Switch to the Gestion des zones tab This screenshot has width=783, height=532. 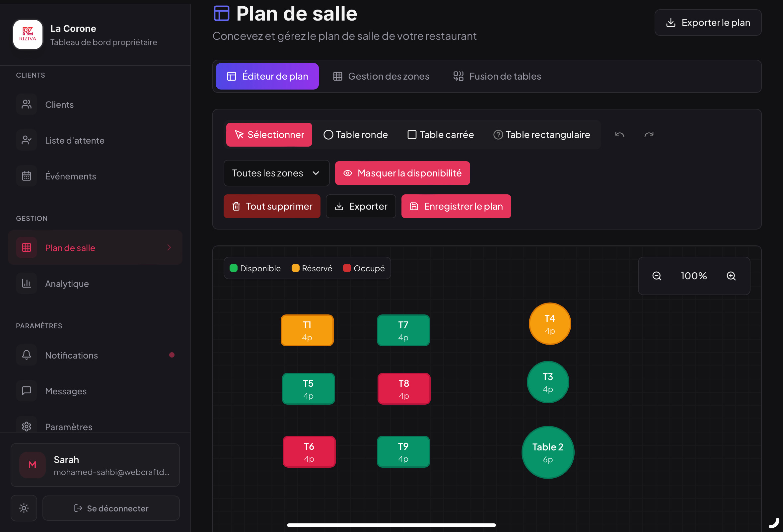tap(381, 76)
